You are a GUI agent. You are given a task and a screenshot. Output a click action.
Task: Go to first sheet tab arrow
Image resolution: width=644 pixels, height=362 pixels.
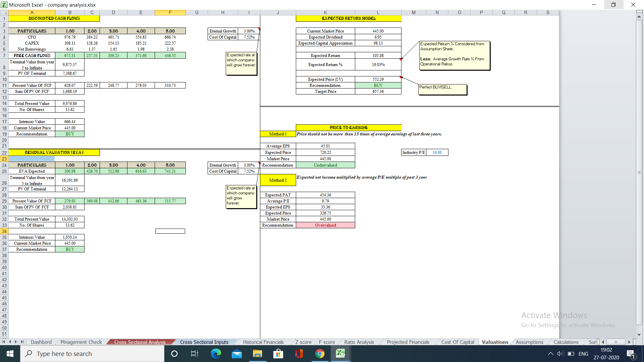[x=3, y=342]
